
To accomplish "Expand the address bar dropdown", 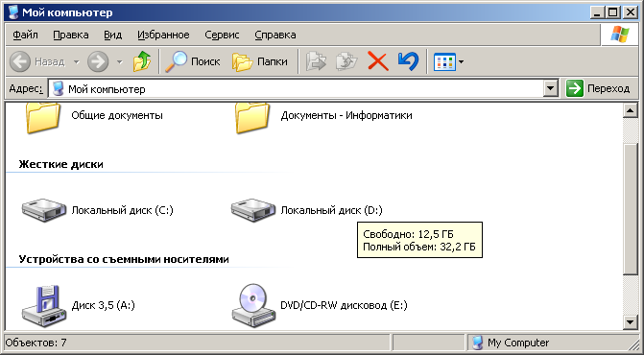I will [x=550, y=88].
